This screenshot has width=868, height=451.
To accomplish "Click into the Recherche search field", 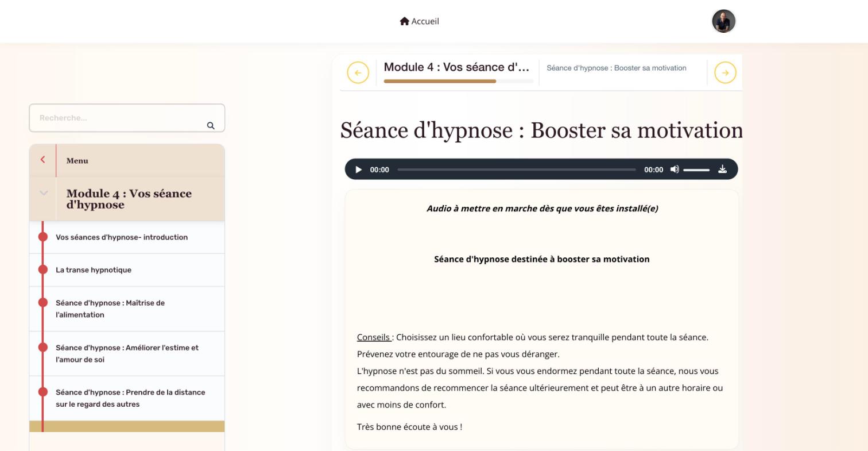I will coord(127,118).
